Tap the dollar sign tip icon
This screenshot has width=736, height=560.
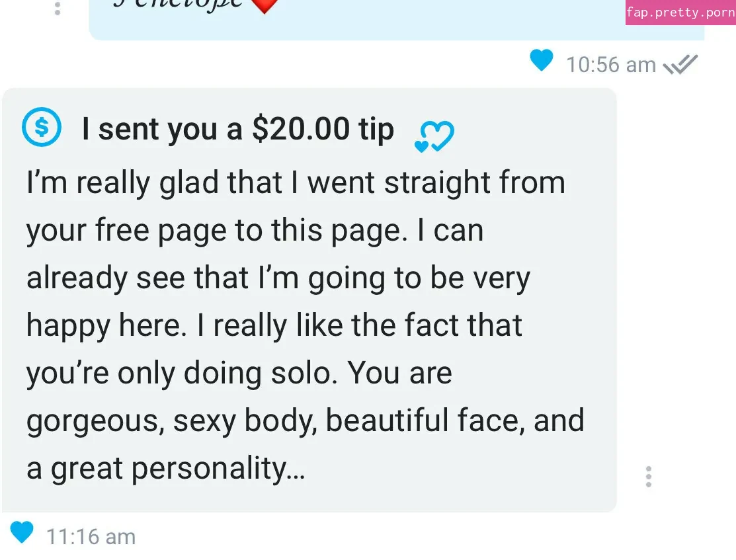click(42, 127)
